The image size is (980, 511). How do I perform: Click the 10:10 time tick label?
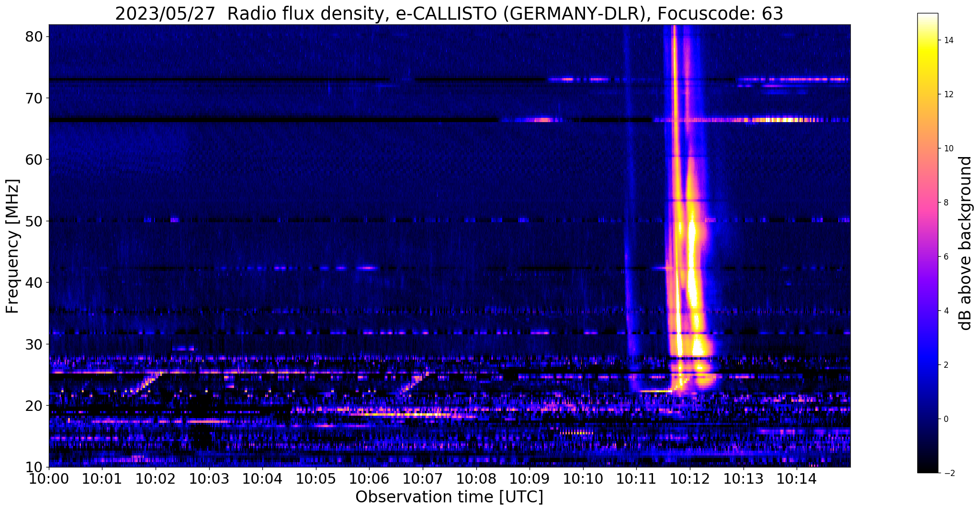(x=583, y=479)
